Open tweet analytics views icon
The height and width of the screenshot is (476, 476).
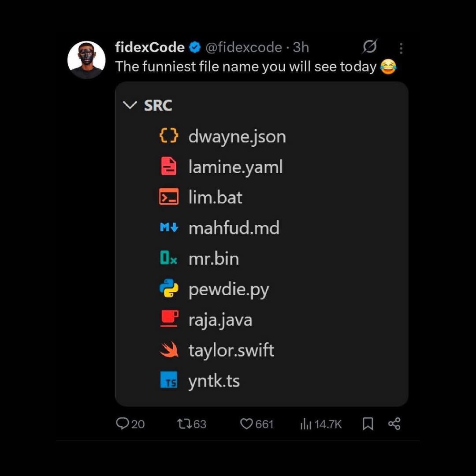(305, 424)
